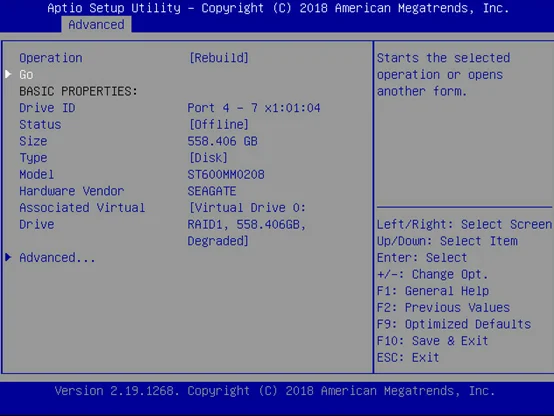Click the F1: General Help hint
554x416 pixels.
tap(433, 291)
